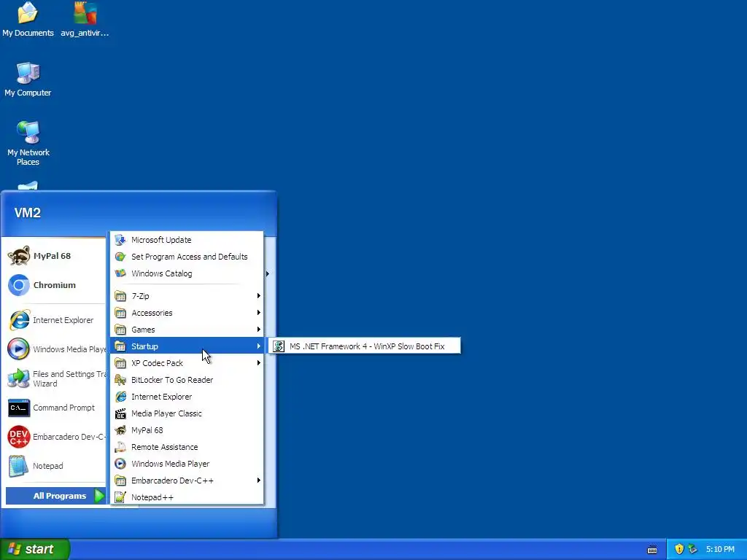Click the on-screen keyboard taskbar icon
This screenshot has width=747, height=560.
click(652, 550)
